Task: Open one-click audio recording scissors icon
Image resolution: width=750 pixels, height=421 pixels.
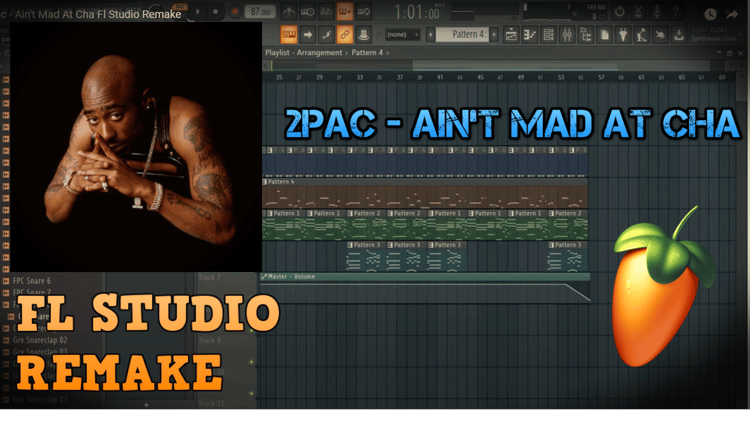Action: coord(638,12)
